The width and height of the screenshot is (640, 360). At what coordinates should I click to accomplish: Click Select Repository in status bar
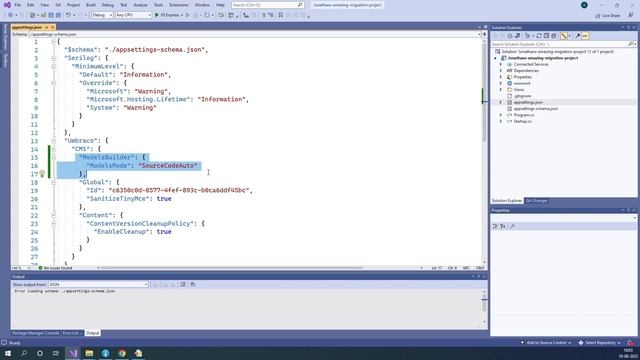[x=600, y=343]
